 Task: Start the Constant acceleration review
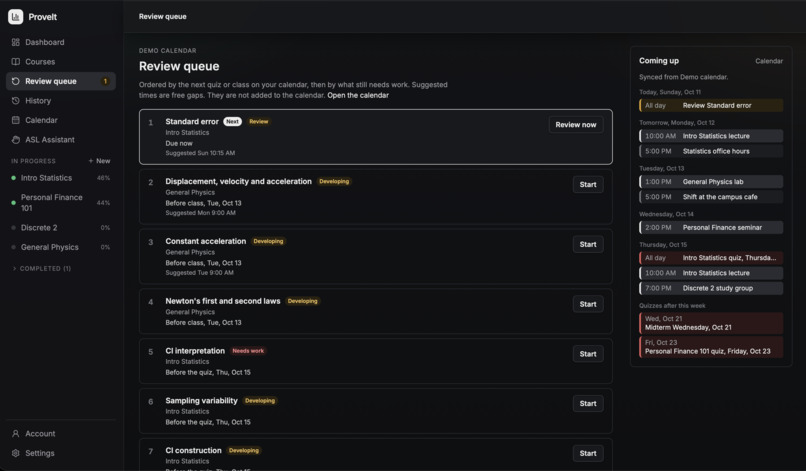588,244
